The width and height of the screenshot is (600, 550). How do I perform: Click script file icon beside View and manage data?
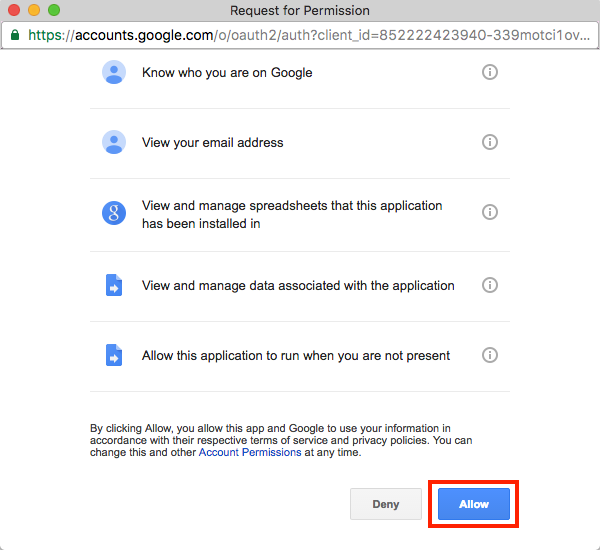114,285
